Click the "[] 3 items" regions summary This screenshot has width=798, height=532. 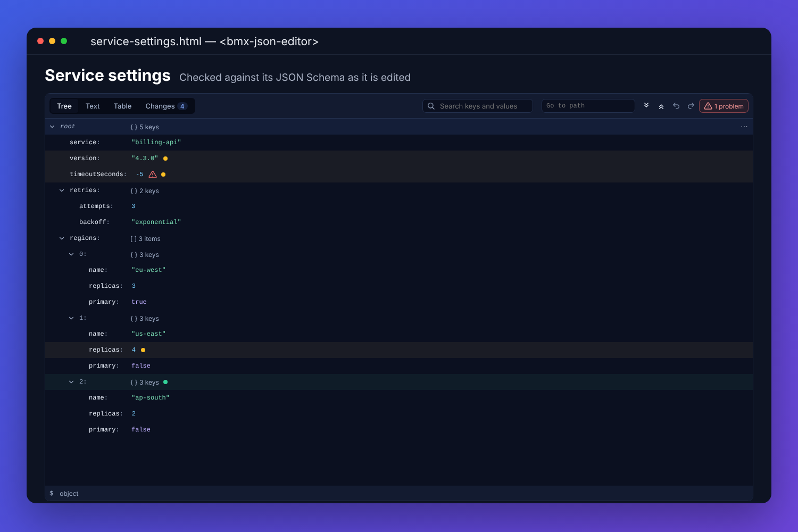[x=145, y=239]
